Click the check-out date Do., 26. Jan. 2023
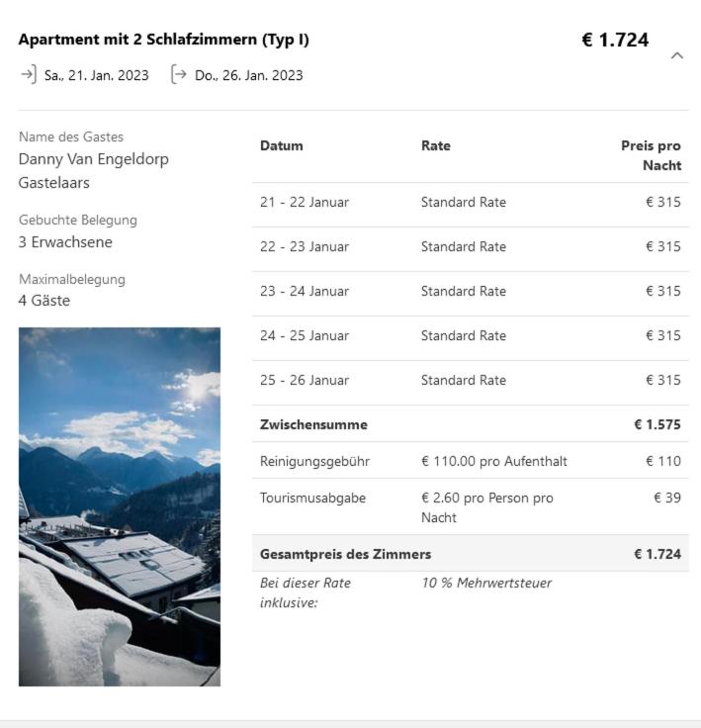Screen dimensions: 701x728 coord(249,75)
